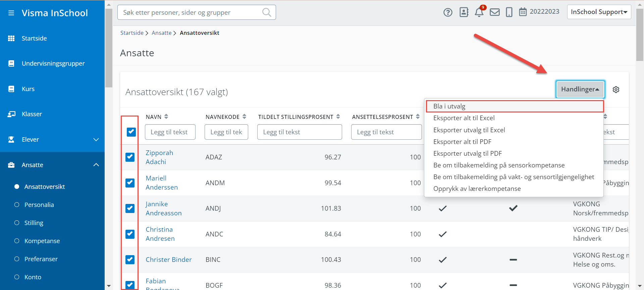Click the NAVNEKODE filter text field

[226, 132]
